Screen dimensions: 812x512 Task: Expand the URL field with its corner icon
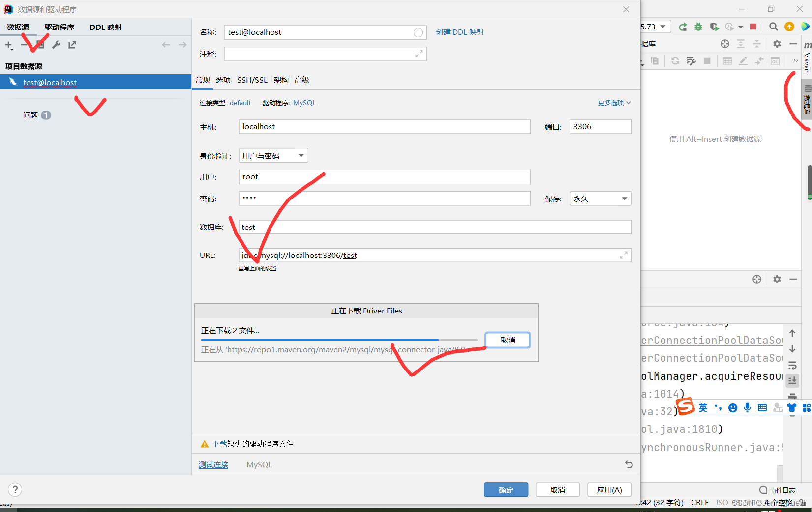[x=623, y=255]
